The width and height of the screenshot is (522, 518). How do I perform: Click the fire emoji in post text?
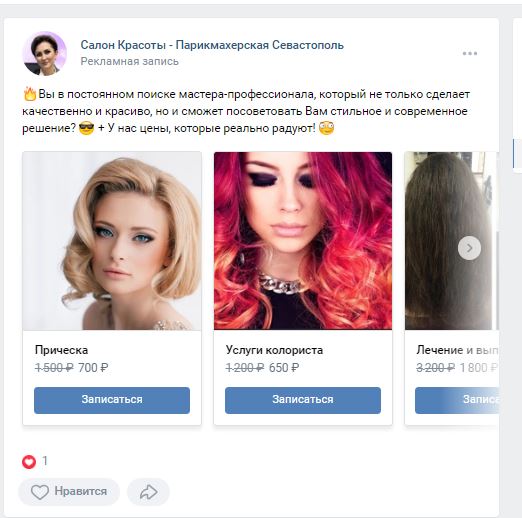pyautogui.click(x=30, y=94)
